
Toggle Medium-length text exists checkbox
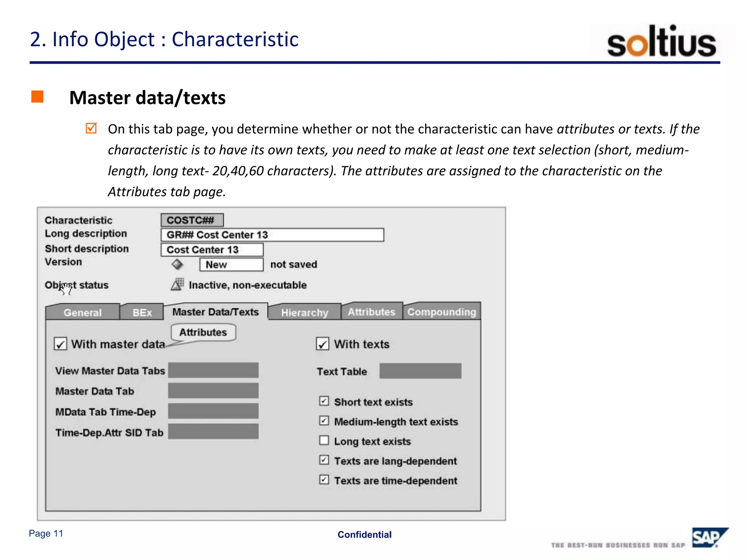(x=324, y=421)
